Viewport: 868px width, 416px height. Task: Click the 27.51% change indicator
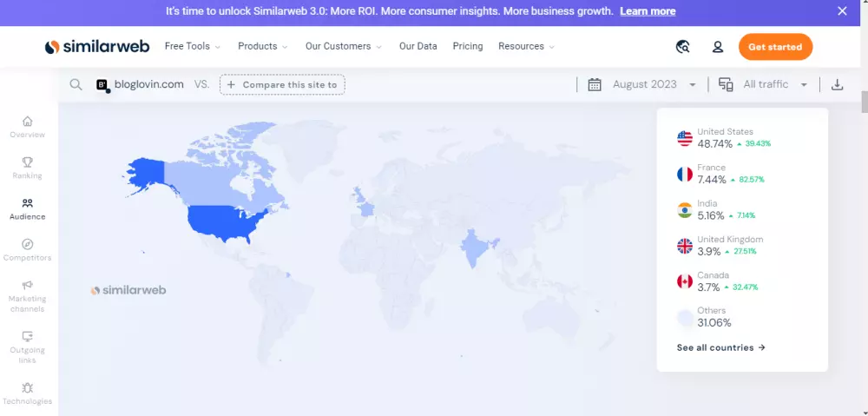(740, 252)
